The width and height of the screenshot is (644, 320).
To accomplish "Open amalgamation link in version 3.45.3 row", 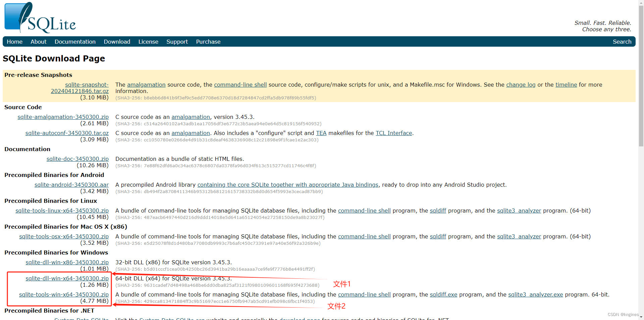I will tap(191, 117).
